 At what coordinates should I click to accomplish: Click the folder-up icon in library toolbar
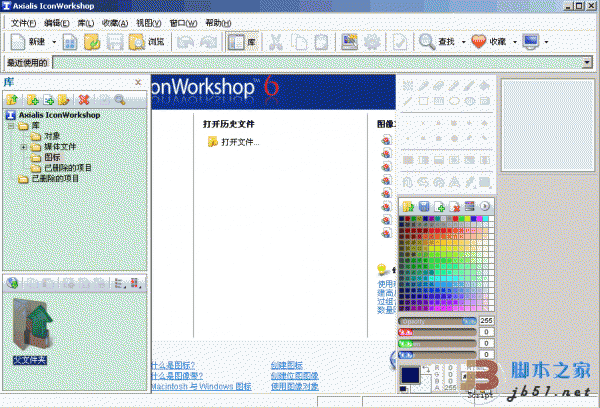click(x=12, y=100)
